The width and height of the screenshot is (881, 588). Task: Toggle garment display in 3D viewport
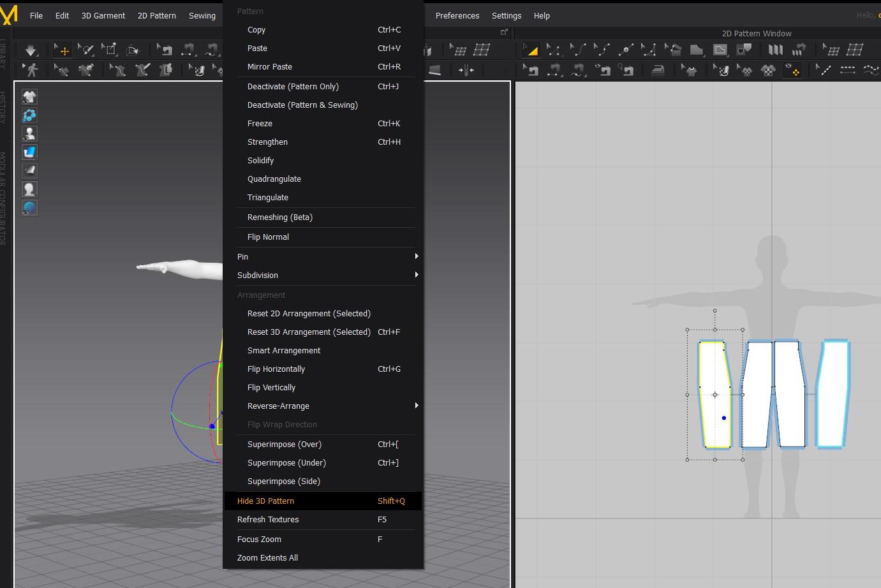pos(29,97)
